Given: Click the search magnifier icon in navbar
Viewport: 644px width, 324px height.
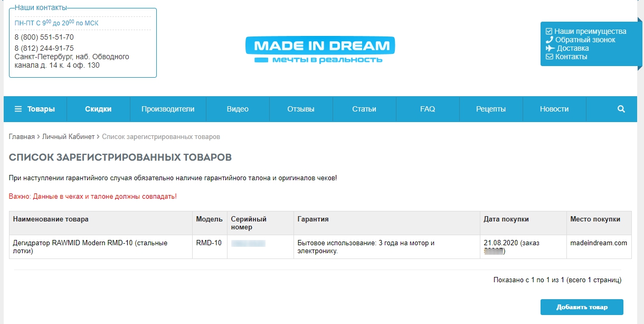Looking at the screenshot, I should coord(621,109).
